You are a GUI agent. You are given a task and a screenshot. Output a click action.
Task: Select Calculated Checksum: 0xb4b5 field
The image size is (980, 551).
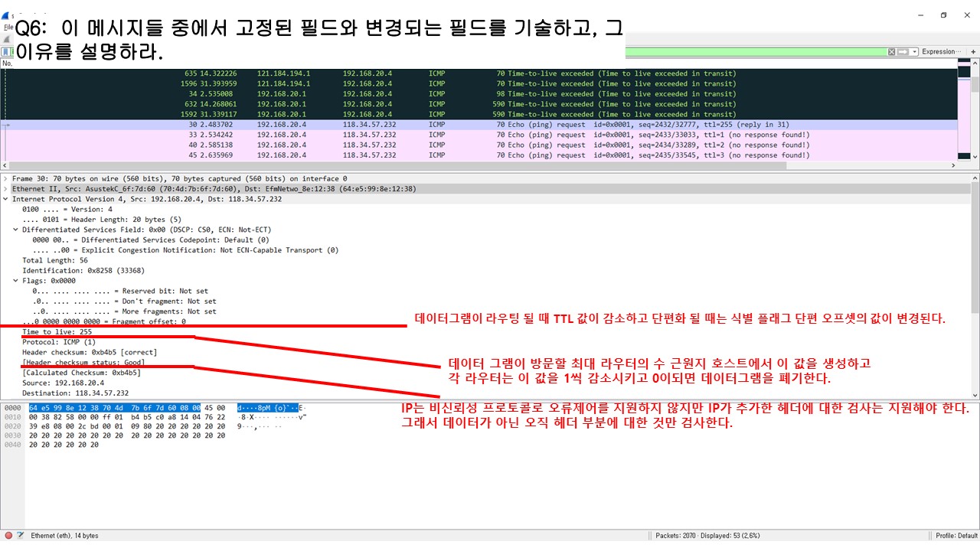[82, 373]
